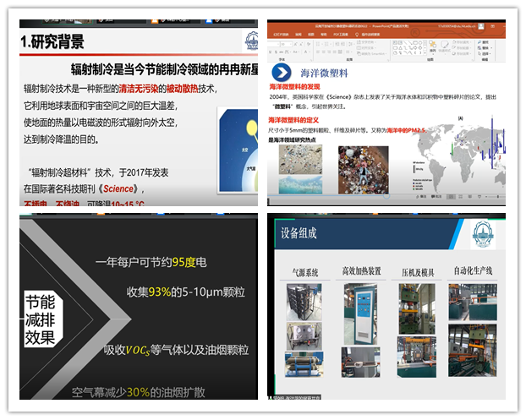Open line spacing options
This screenshot has height=420, width=526.
tap(352, 44)
